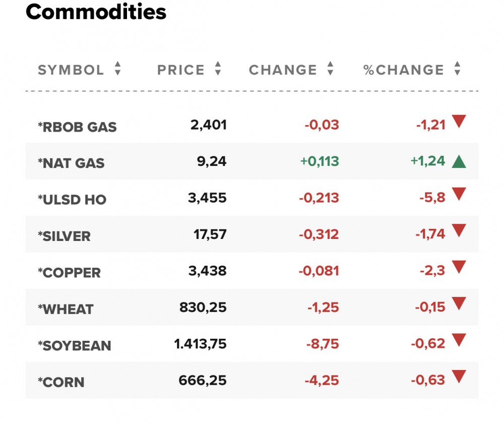
Task: Click the Commodities section heading
Action: click(x=96, y=12)
